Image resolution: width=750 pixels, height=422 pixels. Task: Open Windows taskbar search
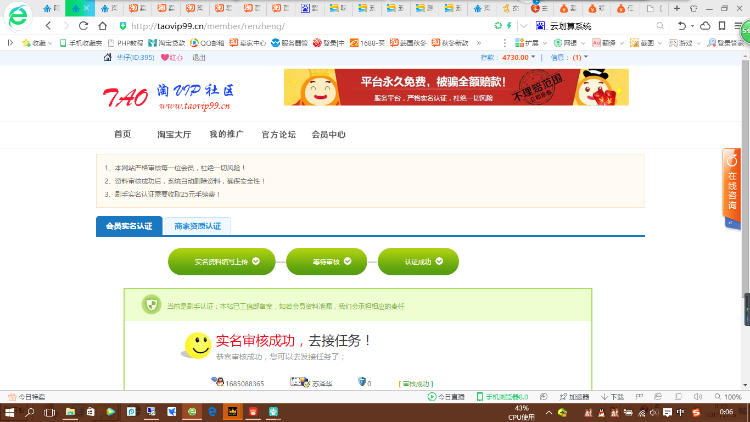tap(30, 412)
